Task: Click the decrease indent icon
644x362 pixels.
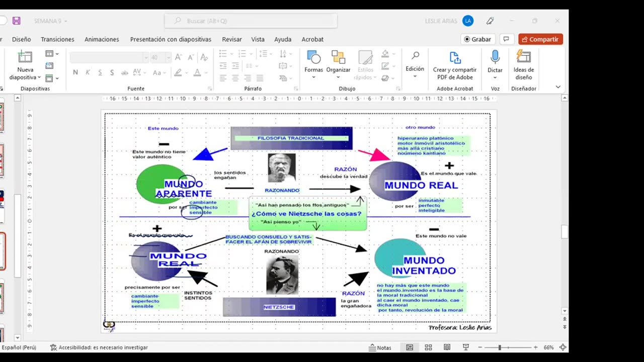Action: [223, 66]
